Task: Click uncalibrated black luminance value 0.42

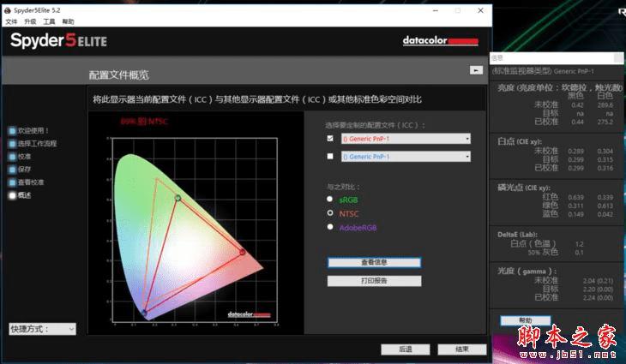Action: pyautogui.click(x=577, y=104)
